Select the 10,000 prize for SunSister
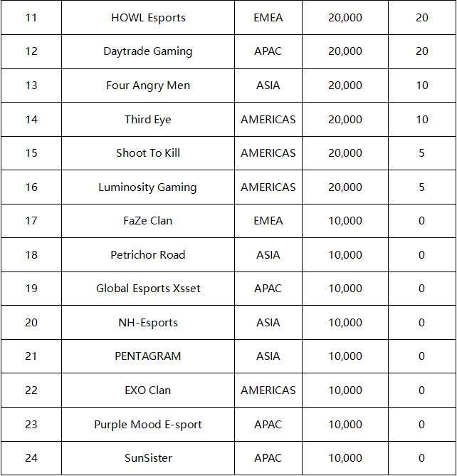Screen dimensions: 457x476 click(x=345, y=458)
